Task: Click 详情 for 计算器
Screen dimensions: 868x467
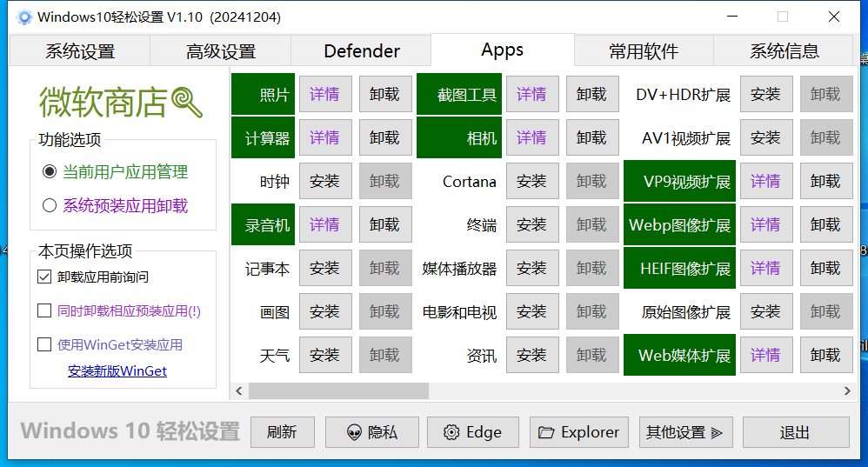Action: coord(325,137)
